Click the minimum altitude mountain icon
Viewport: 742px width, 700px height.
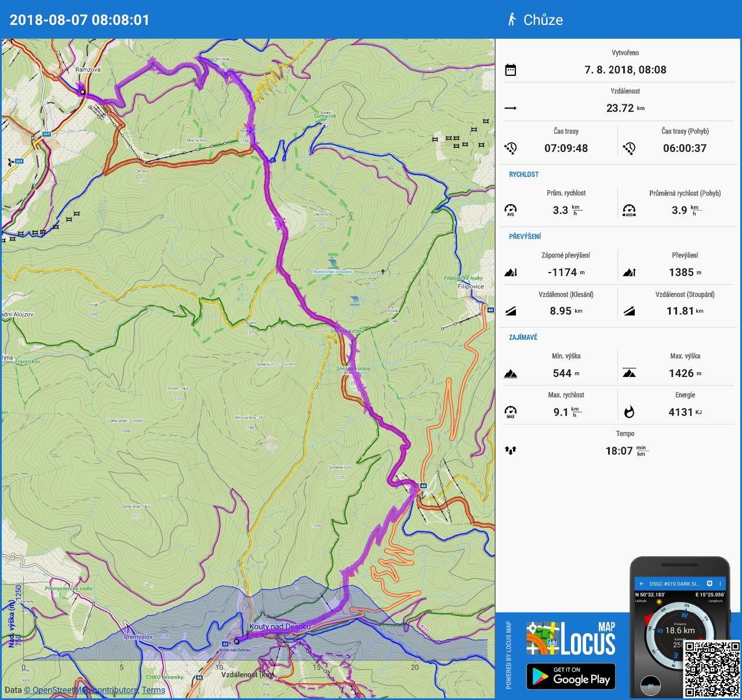[510, 373]
